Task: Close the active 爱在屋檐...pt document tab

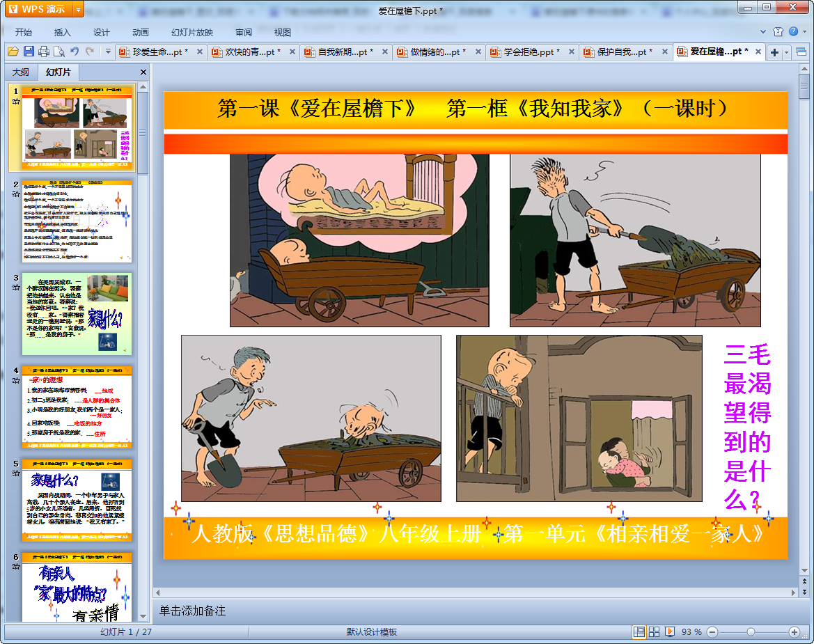Action: coord(758,52)
